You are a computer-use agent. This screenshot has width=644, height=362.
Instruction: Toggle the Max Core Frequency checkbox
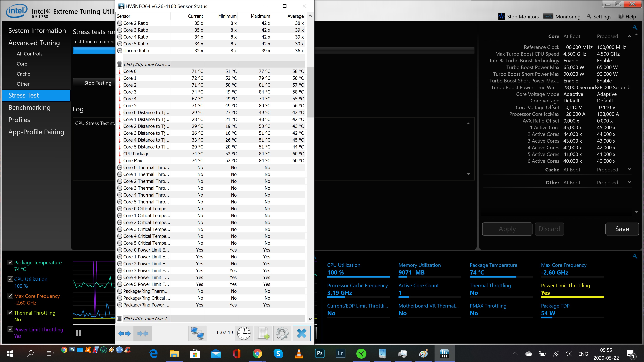[x=10, y=295]
